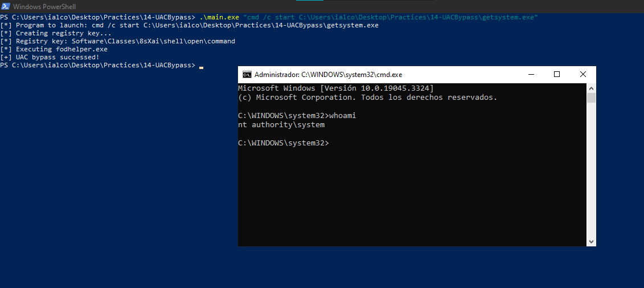Click the cmd window scrollbar thumb

591,98
